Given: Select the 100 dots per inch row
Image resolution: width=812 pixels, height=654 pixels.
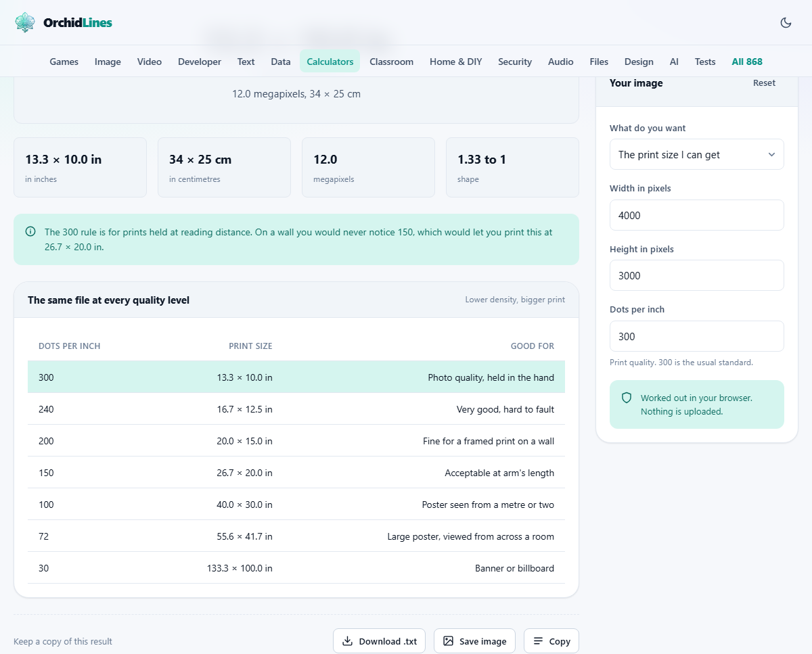Looking at the screenshot, I should tap(296, 505).
